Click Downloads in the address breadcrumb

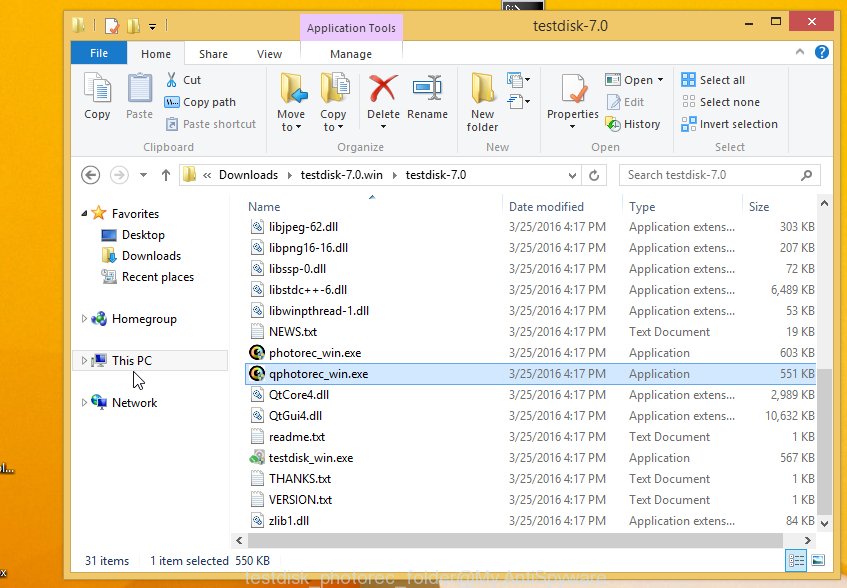pos(248,175)
